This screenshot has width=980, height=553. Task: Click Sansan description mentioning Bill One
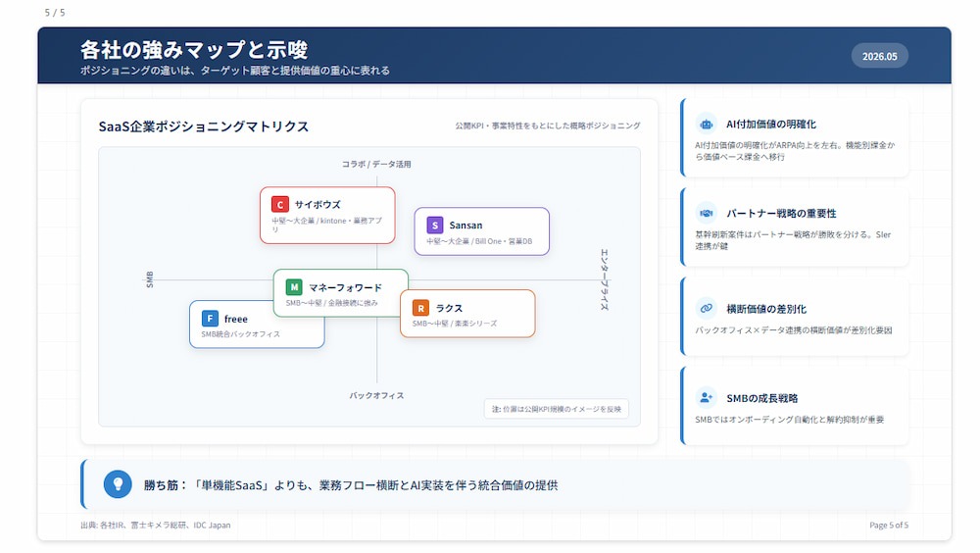click(479, 241)
